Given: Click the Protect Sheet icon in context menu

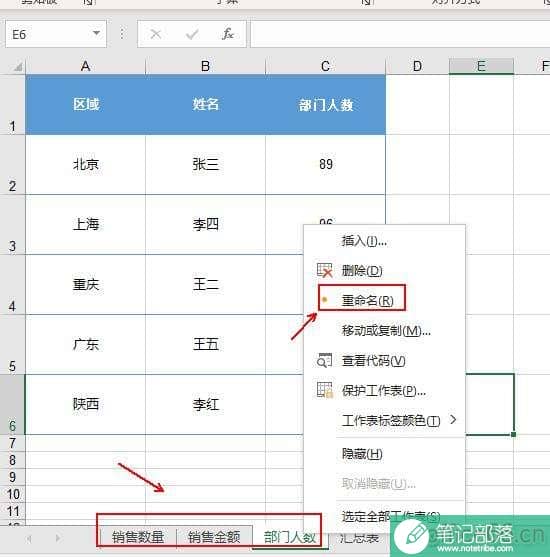Looking at the screenshot, I should (x=324, y=390).
